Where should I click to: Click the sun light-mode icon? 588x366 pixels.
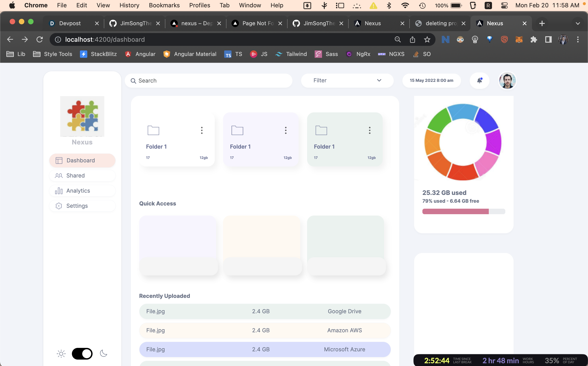61,354
